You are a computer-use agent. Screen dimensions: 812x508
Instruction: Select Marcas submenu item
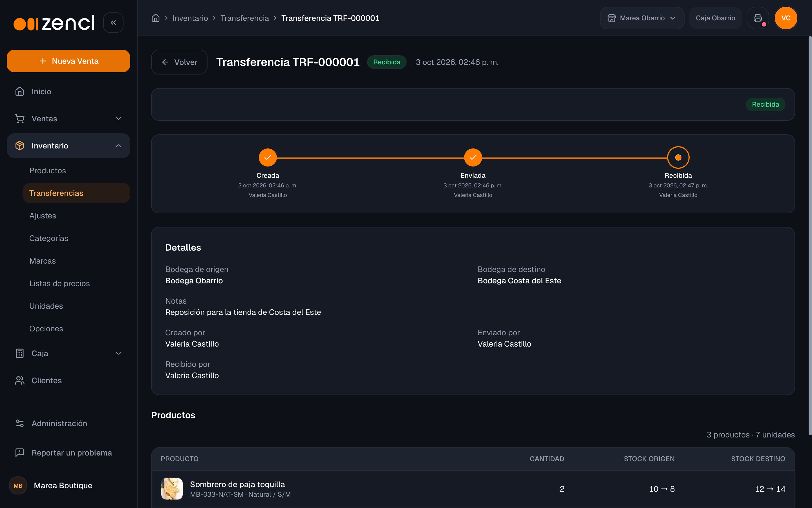pos(76,261)
